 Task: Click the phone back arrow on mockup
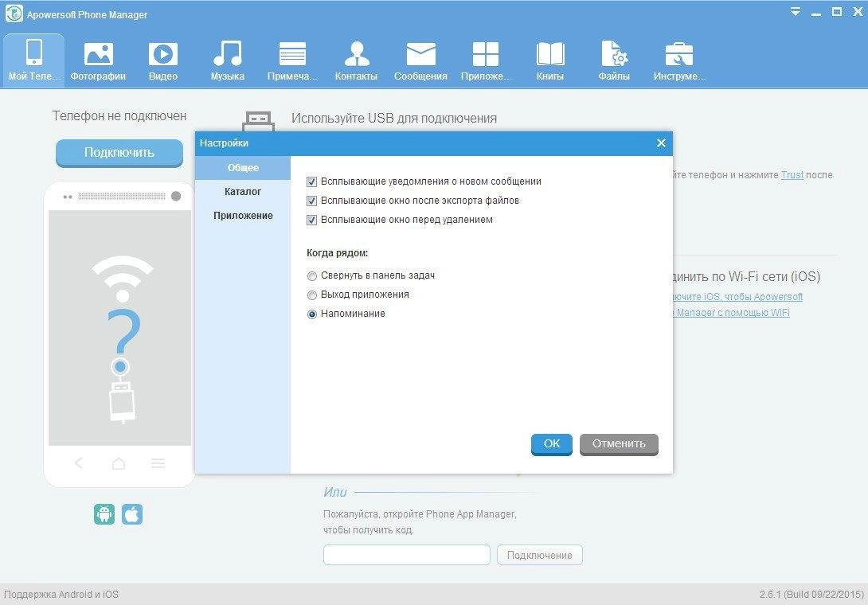point(79,463)
